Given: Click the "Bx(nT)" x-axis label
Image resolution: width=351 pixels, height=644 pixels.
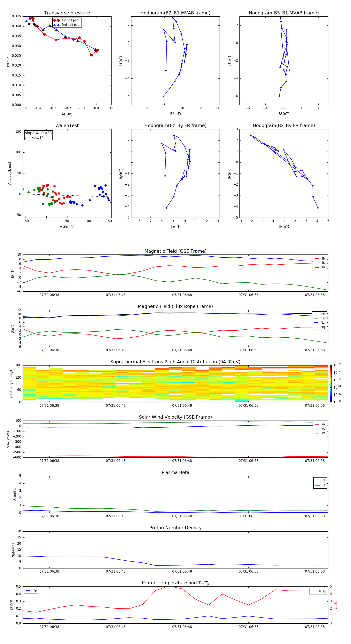Looking at the screenshot, I should click(284, 227).
